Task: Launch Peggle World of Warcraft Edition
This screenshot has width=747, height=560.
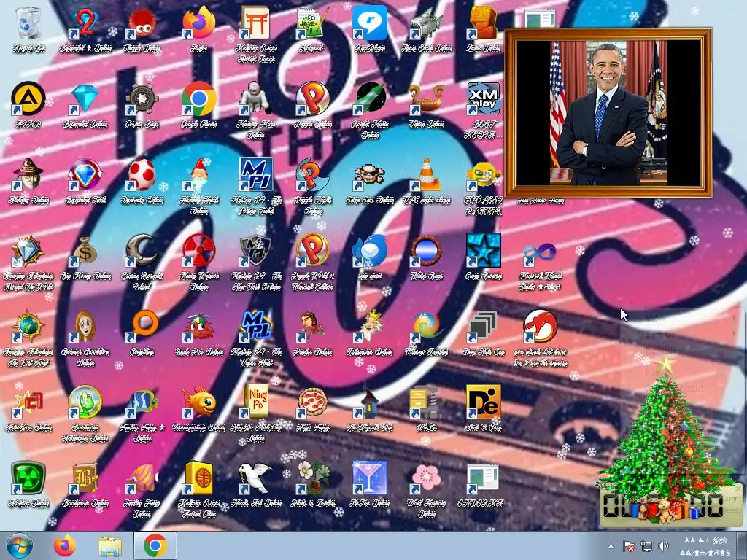Action: [x=312, y=251]
